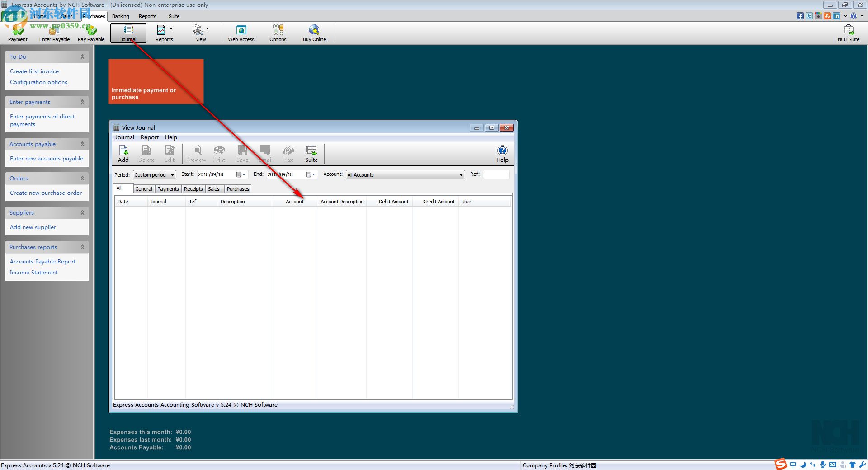
Task: Open NCH Suite from main toolbar
Action: 849,33
